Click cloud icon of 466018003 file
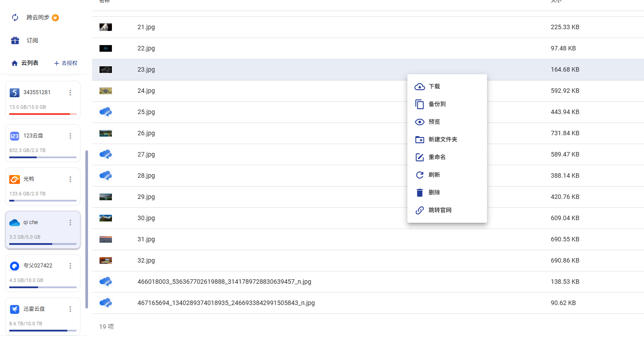Viewport: 644px width, 343px height. [106, 282]
